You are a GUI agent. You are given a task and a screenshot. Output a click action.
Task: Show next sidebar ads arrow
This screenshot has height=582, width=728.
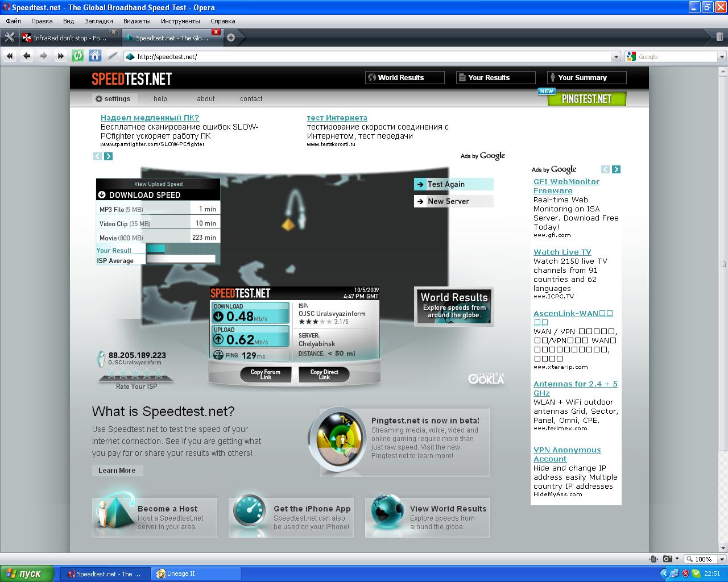[x=616, y=169]
